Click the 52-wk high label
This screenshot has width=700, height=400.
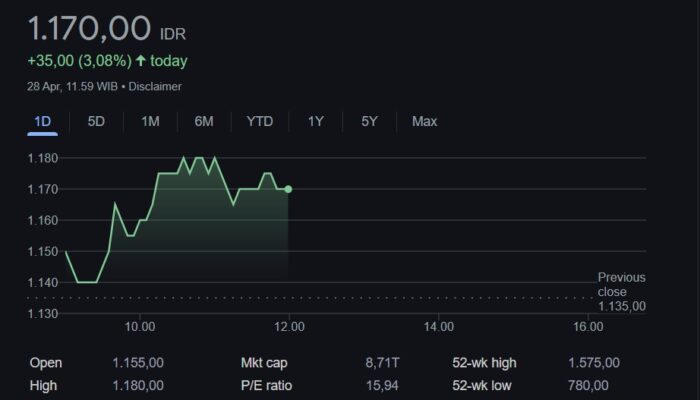click(x=484, y=362)
